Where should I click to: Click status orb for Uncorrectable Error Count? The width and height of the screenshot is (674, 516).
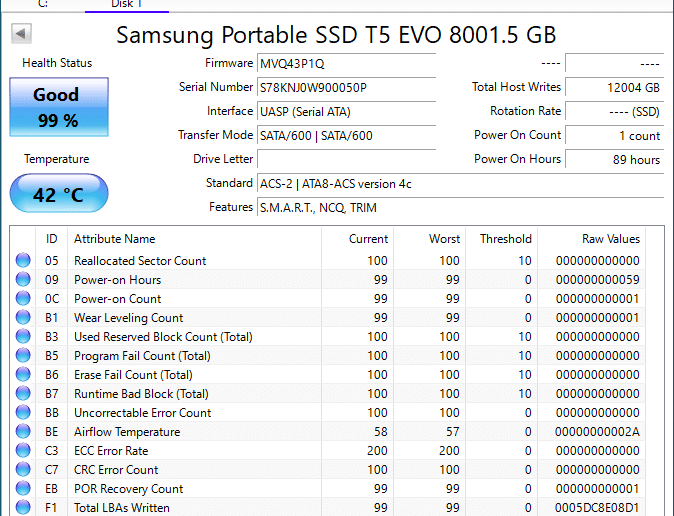coord(23,412)
